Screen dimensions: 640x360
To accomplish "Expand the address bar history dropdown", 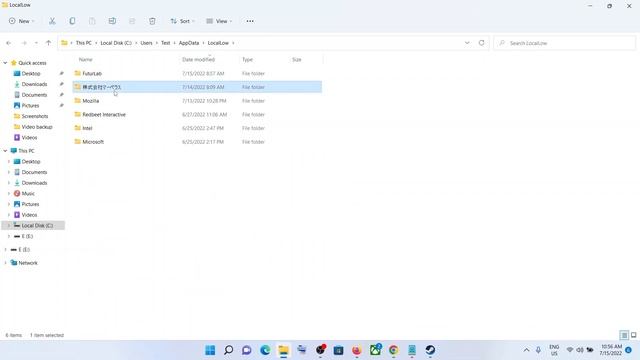I will click(467, 43).
